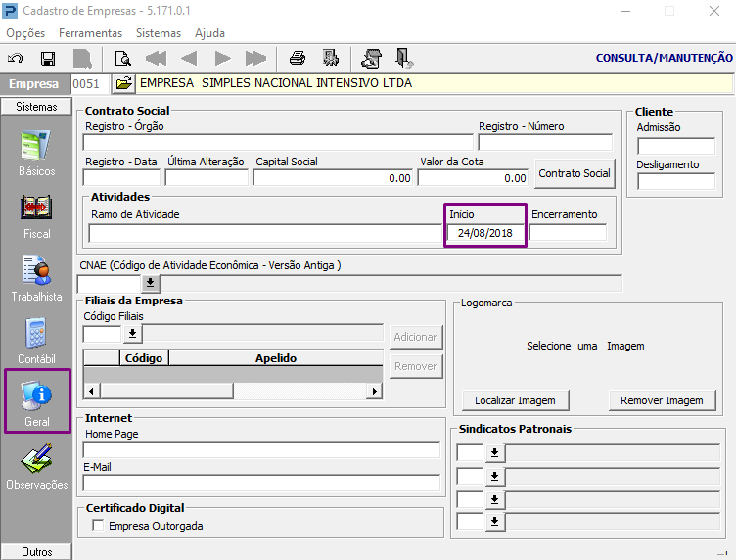Open the Ferramentas menu
The width and height of the screenshot is (736, 560).
[90, 33]
